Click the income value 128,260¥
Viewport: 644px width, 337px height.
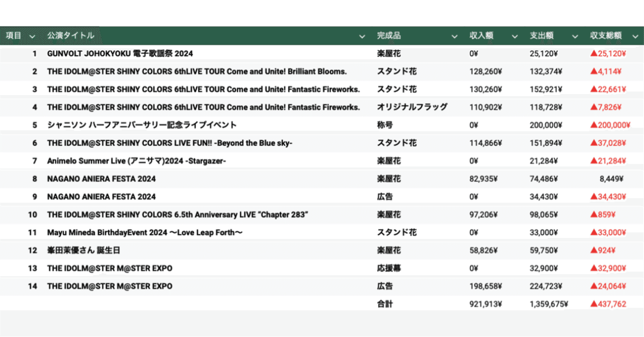click(x=486, y=71)
